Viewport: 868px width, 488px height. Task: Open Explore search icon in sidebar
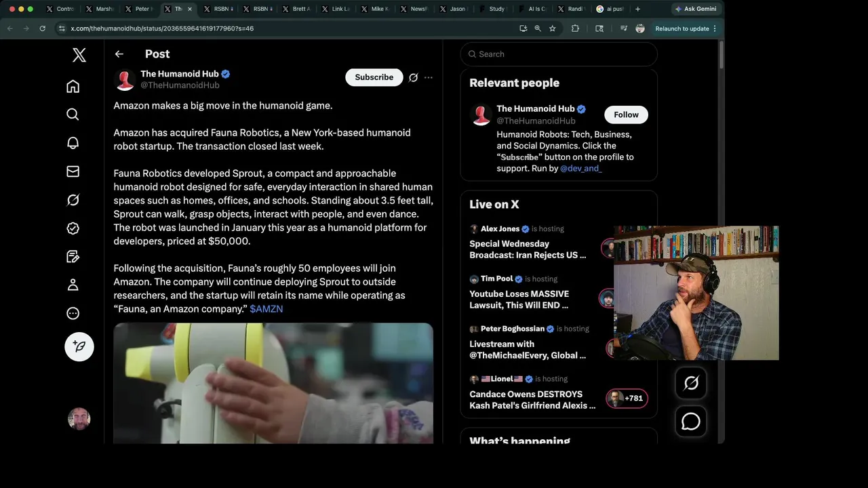click(73, 115)
